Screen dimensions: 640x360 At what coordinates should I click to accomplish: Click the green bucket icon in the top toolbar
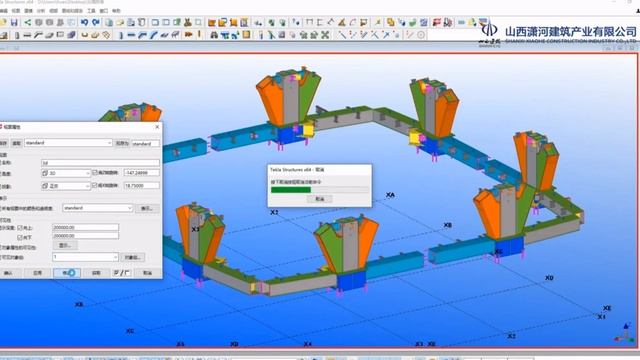click(x=412, y=22)
